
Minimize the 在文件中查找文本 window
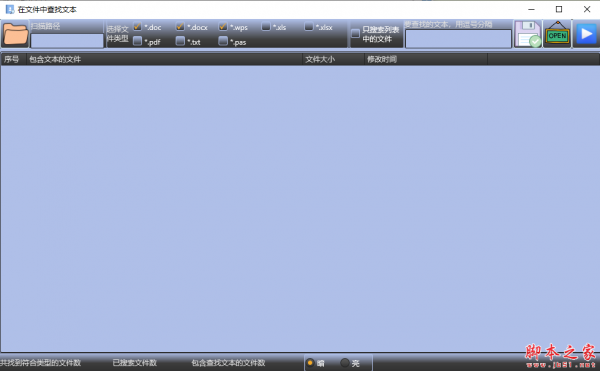tap(531, 9)
